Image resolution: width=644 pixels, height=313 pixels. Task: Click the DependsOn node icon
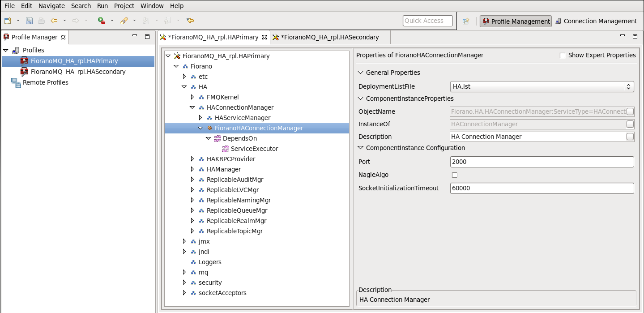point(218,138)
